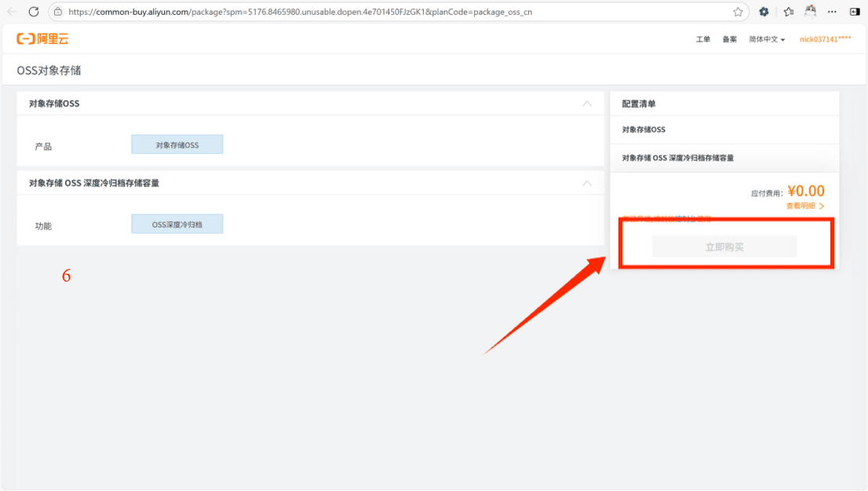Select the OSS深度冷归档 function option
868x491 pixels.
[177, 224]
